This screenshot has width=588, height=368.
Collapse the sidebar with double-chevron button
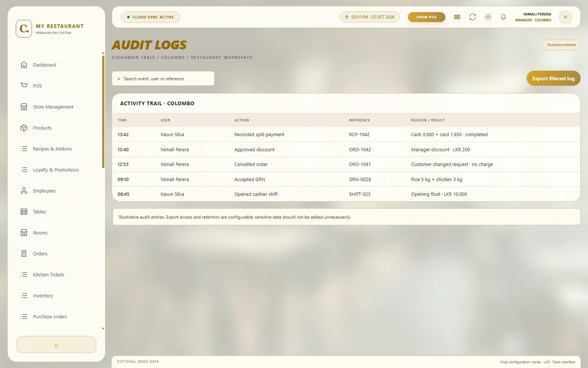57,345
